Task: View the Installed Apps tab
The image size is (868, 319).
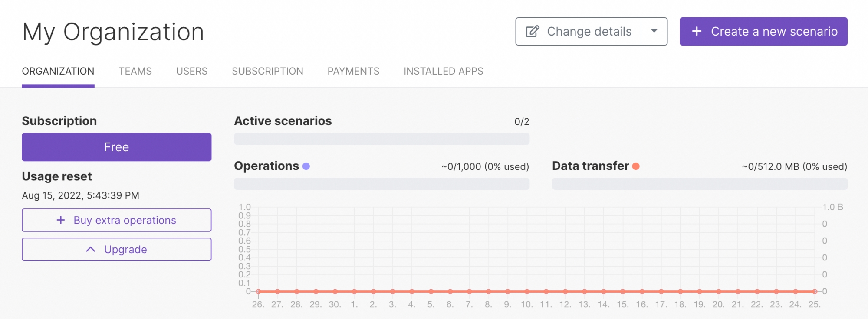Action: coord(443,71)
